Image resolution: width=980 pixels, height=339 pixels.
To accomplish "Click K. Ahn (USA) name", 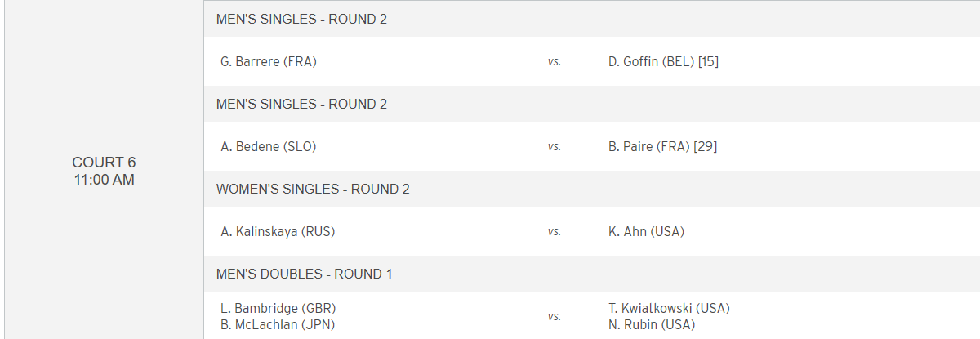I will pos(646,231).
